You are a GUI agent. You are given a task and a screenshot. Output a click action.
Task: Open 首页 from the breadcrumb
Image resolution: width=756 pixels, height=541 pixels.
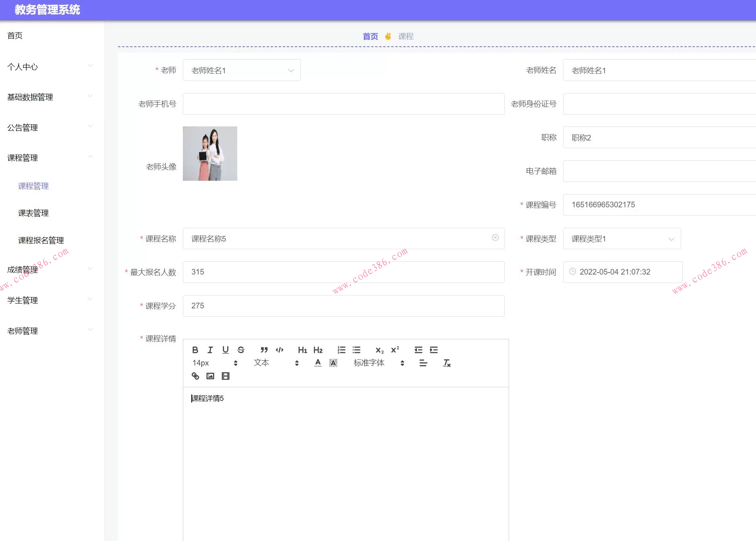click(x=370, y=36)
